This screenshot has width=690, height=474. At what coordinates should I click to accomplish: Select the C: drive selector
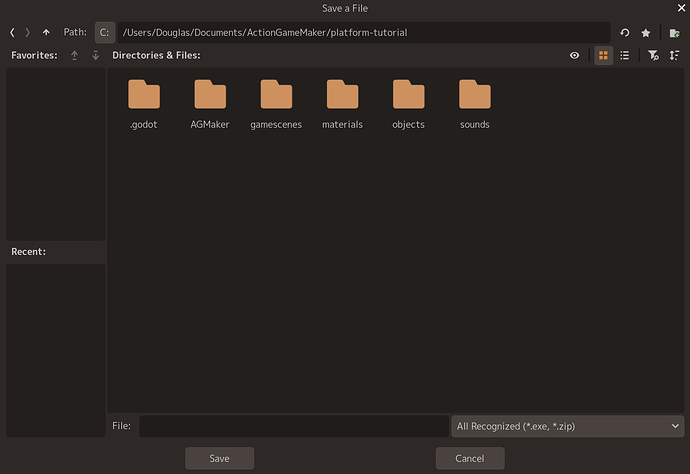pyautogui.click(x=105, y=33)
